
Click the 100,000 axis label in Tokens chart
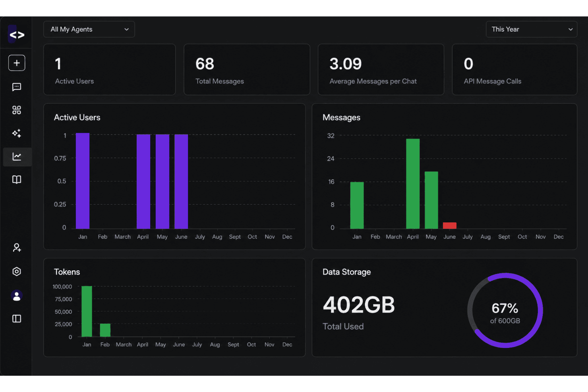[62, 287]
